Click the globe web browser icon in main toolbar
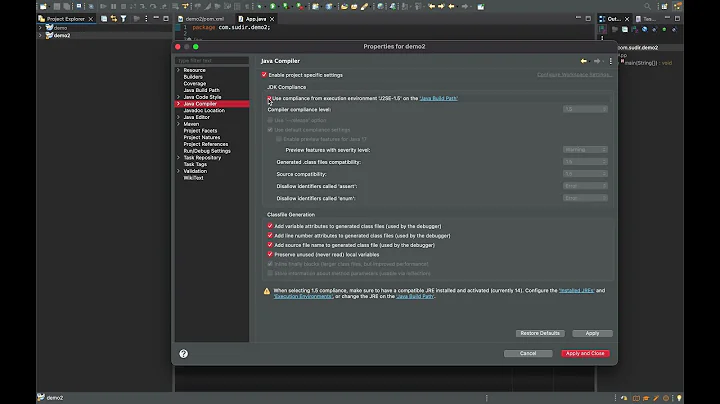Viewport: 720px width, 404px height. [380, 6]
